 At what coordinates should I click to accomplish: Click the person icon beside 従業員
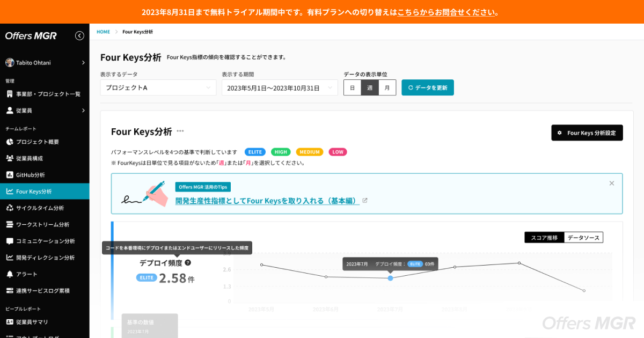click(10, 111)
